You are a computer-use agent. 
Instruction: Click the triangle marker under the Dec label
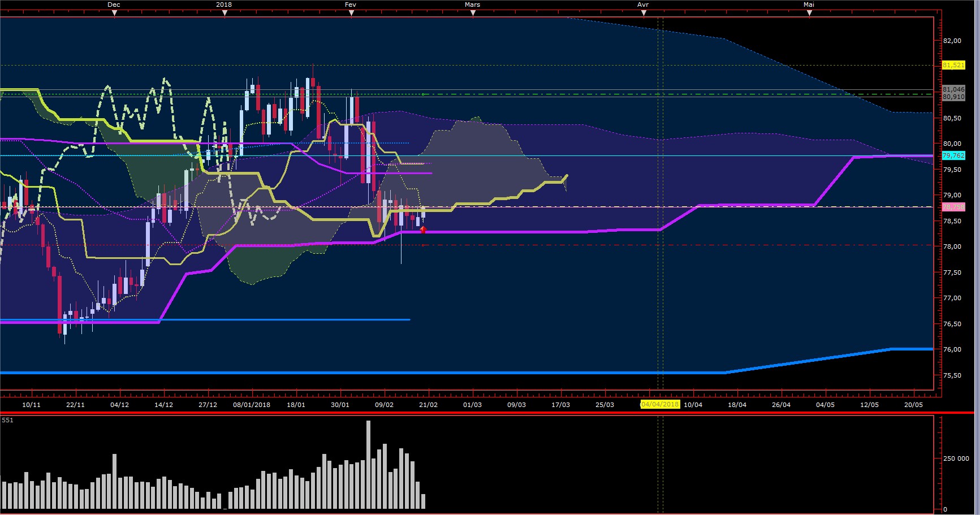(114, 14)
